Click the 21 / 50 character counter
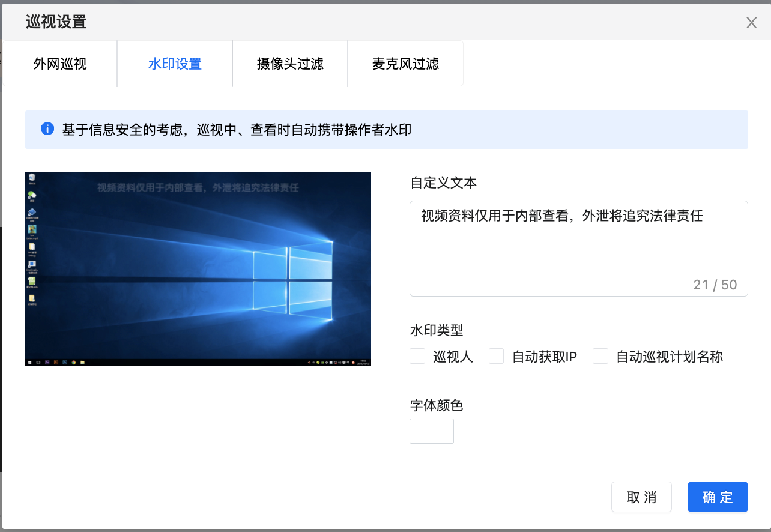This screenshot has height=532, width=771. (715, 285)
